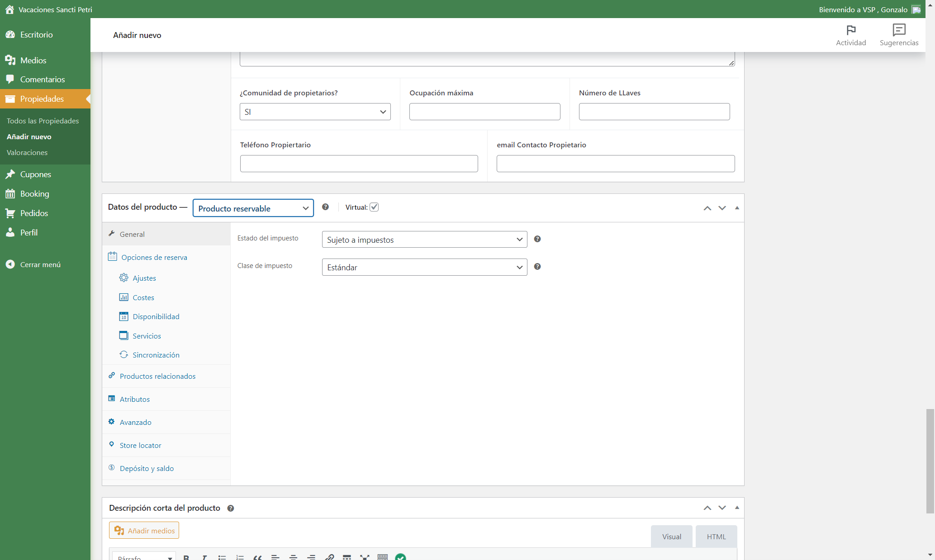The width and height of the screenshot is (935, 560).
Task: Click the page vertical scrollbar thumb
Action: pos(930,461)
